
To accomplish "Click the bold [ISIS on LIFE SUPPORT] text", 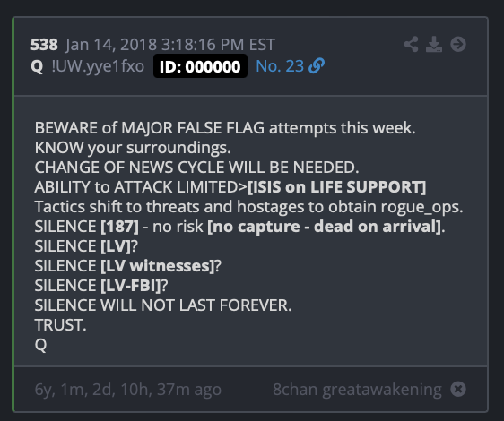I will [x=337, y=187].
